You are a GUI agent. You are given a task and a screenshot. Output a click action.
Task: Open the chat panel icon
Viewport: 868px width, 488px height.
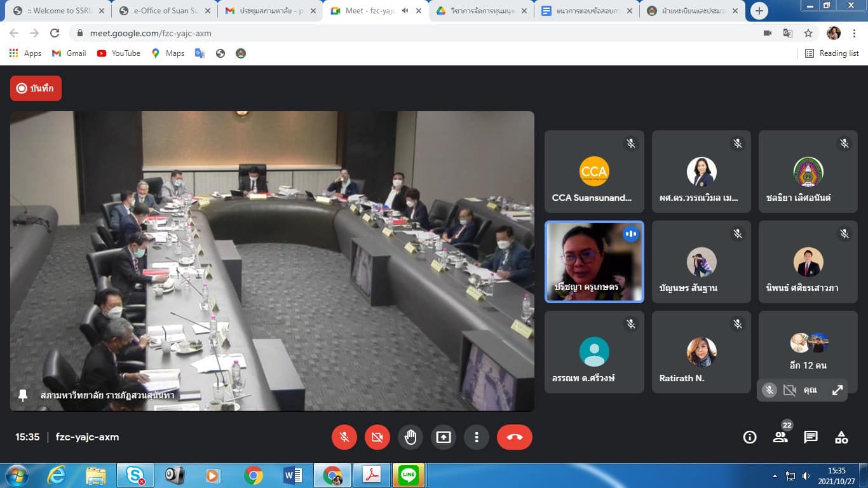811,437
